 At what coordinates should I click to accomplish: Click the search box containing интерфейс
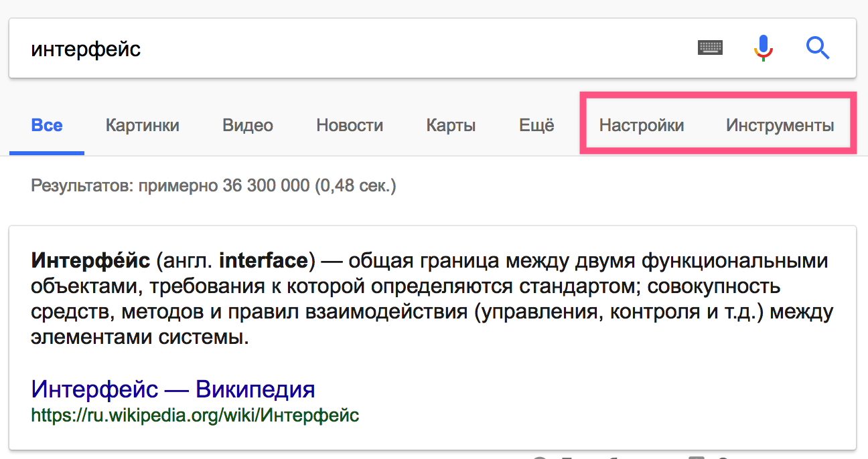coord(335,49)
